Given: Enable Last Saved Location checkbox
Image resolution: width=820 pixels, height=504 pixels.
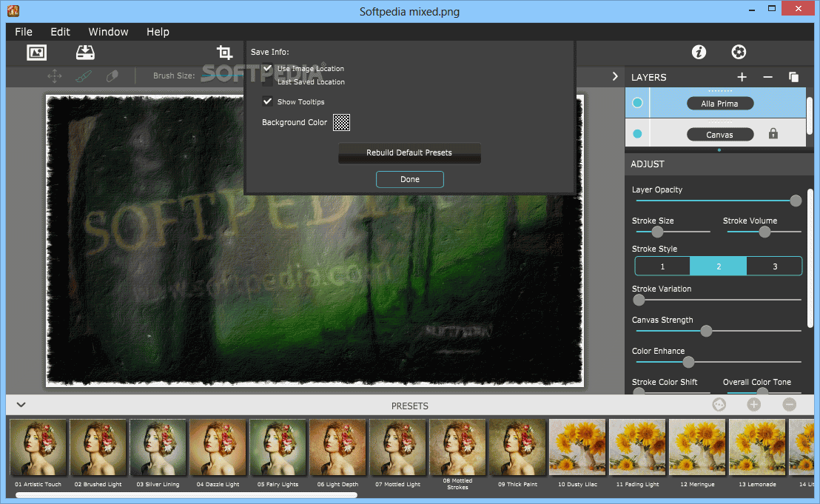Looking at the screenshot, I should [268, 81].
